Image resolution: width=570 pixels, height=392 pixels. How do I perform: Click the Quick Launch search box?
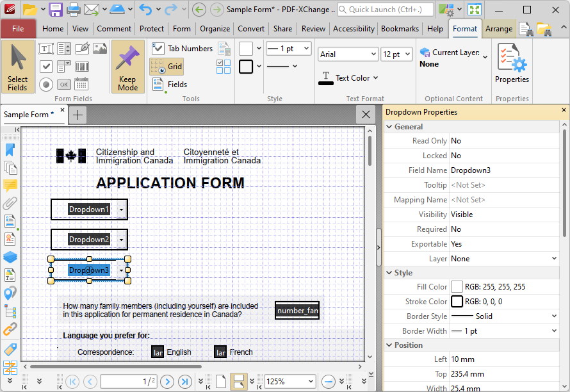pyautogui.click(x=386, y=10)
